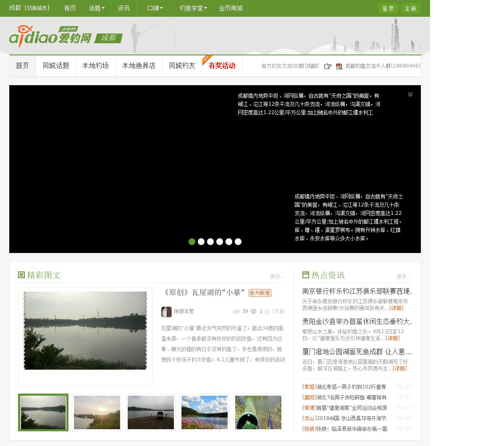Select sixth carousel dot

click(238, 242)
